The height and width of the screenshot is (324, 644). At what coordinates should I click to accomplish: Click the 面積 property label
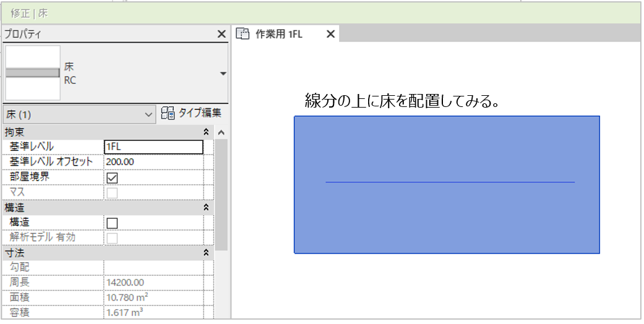(x=19, y=297)
